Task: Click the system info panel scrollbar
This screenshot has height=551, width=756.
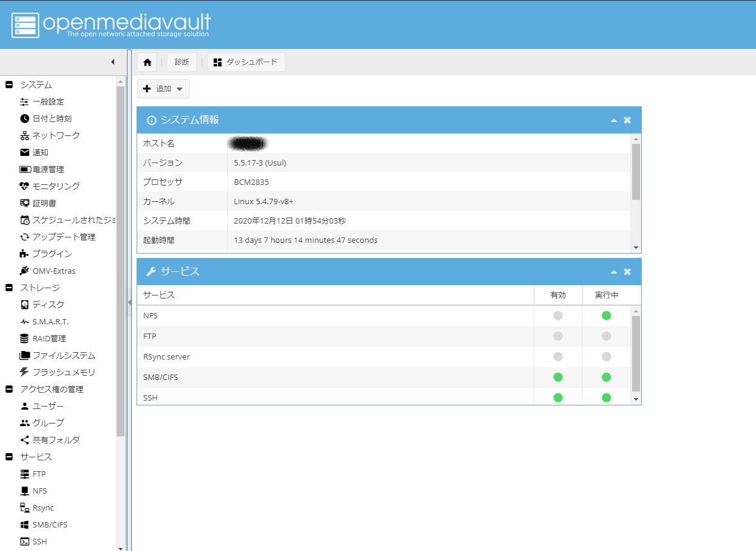Action: tap(635, 172)
